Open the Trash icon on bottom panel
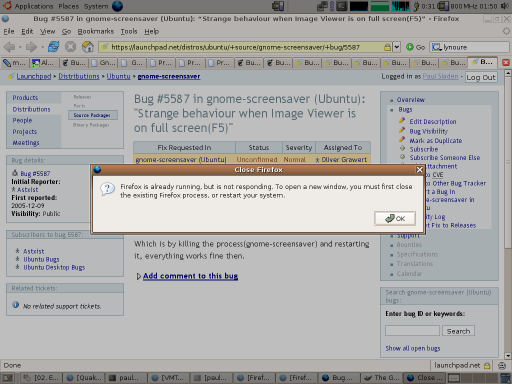The width and height of the screenshot is (512, 384). coord(506,378)
